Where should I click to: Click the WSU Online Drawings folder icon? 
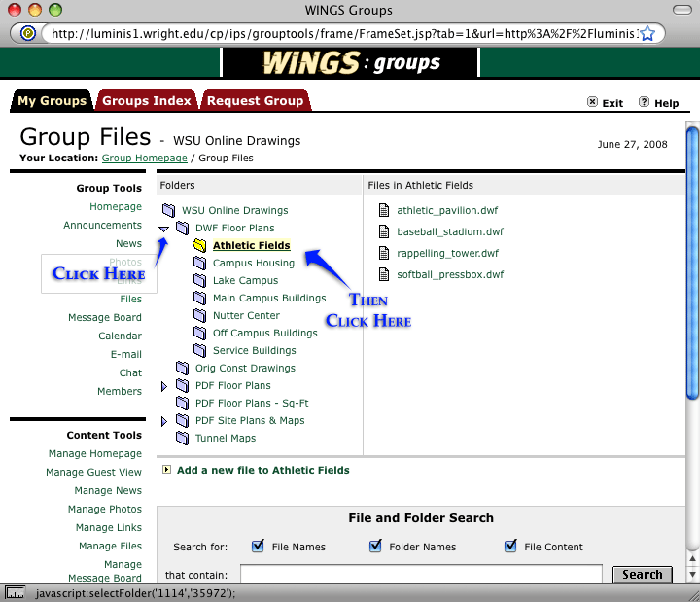coord(168,210)
